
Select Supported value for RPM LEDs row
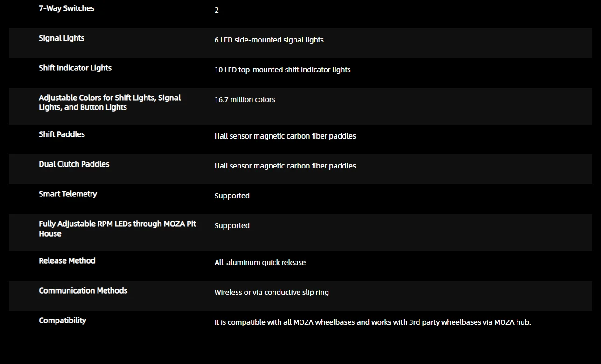232,226
